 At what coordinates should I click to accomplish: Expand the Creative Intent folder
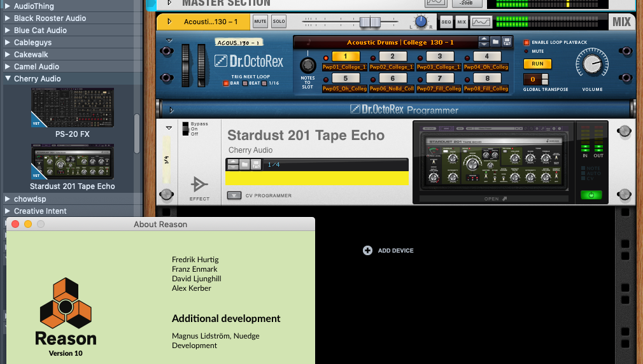(8, 211)
